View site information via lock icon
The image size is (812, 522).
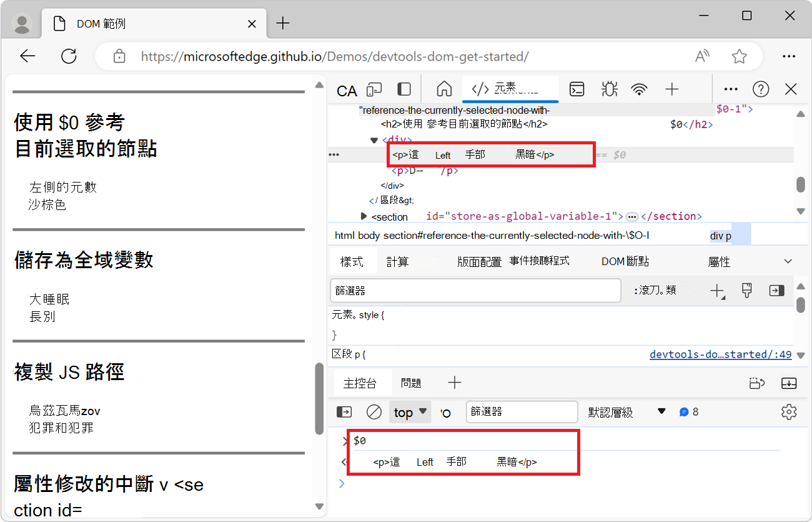119,56
